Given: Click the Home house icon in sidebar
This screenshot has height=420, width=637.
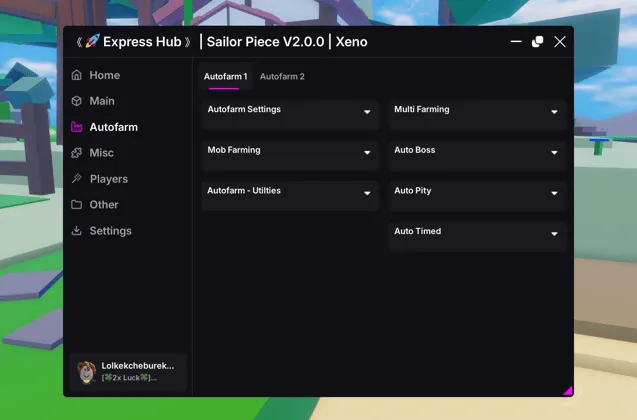Looking at the screenshot, I should pyautogui.click(x=77, y=75).
